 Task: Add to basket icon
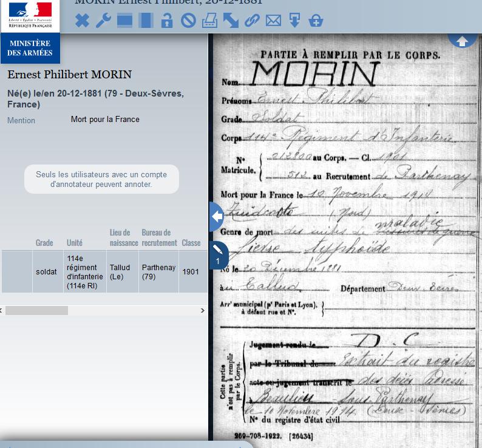(x=316, y=21)
